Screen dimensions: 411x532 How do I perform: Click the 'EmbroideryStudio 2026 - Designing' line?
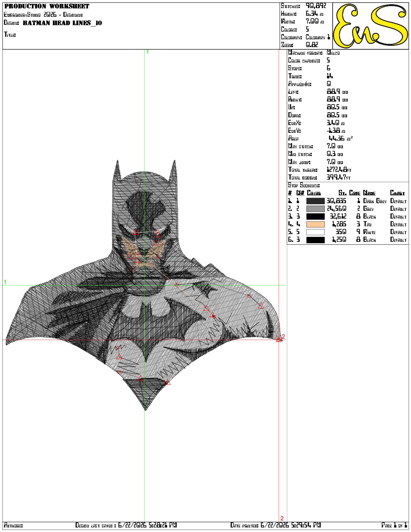43,15
